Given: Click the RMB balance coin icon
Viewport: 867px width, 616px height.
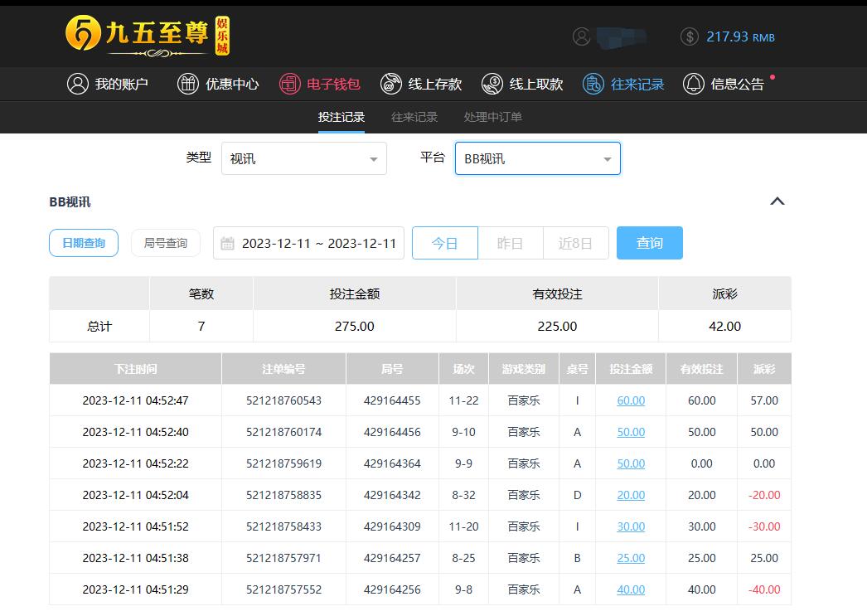Looking at the screenshot, I should pyautogui.click(x=689, y=36).
